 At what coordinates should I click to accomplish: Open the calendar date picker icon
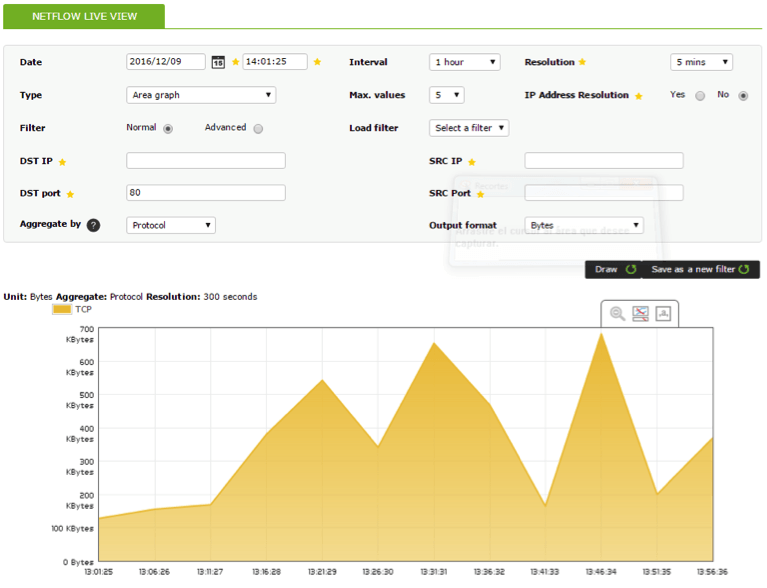[x=218, y=62]
